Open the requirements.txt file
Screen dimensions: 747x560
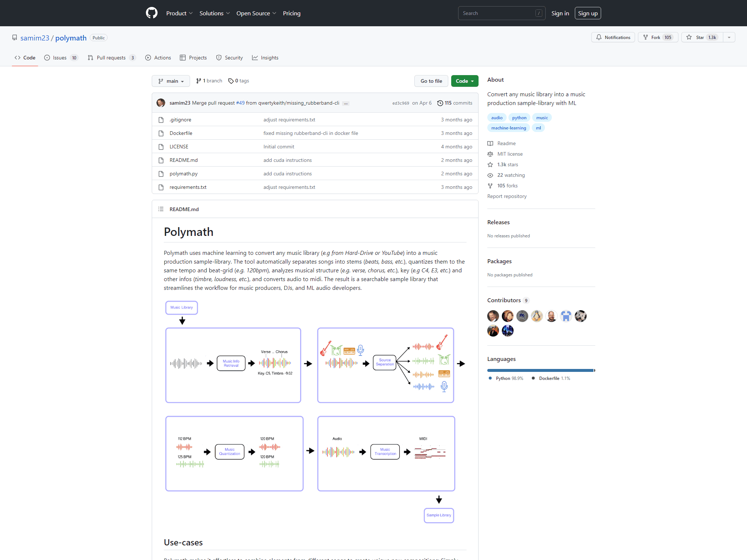(188, 187)
